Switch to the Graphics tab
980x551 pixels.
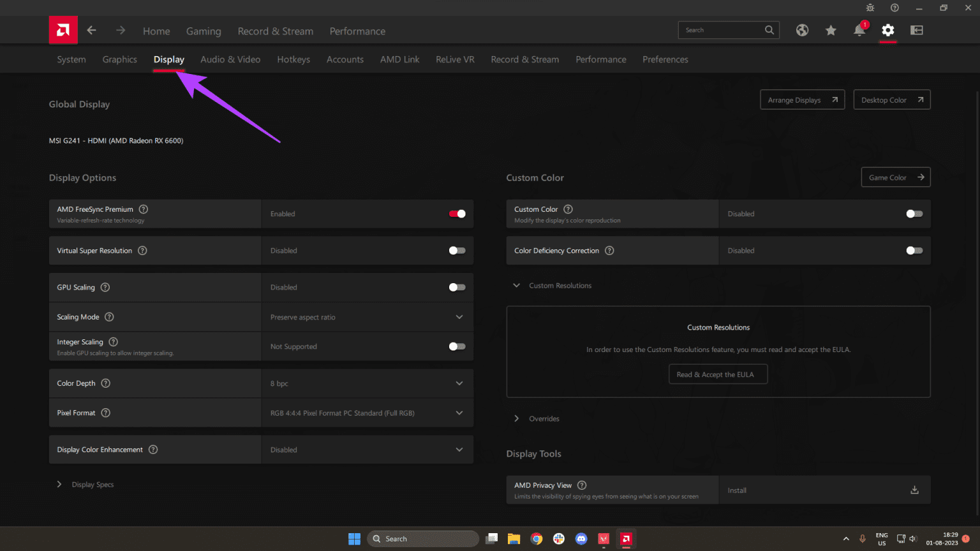coord(119,59)
